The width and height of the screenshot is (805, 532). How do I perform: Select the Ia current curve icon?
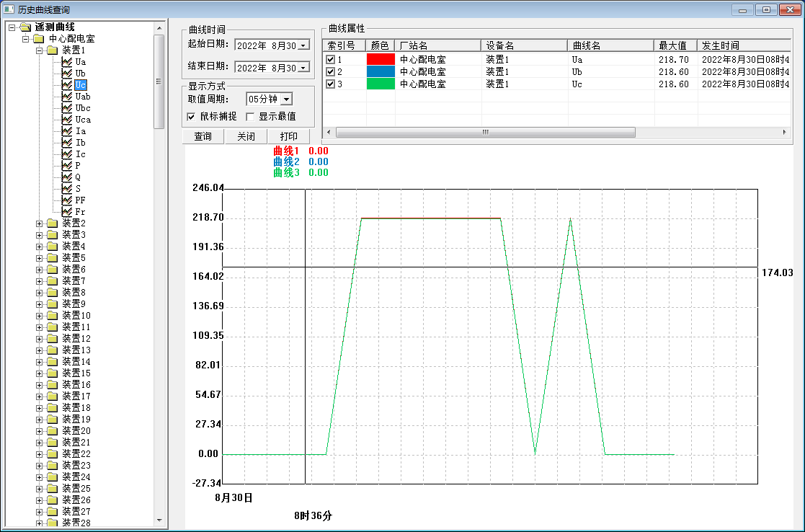67,131
